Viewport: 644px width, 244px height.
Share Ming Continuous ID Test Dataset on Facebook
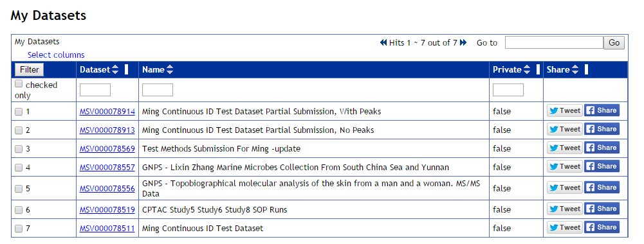[602, 227]
